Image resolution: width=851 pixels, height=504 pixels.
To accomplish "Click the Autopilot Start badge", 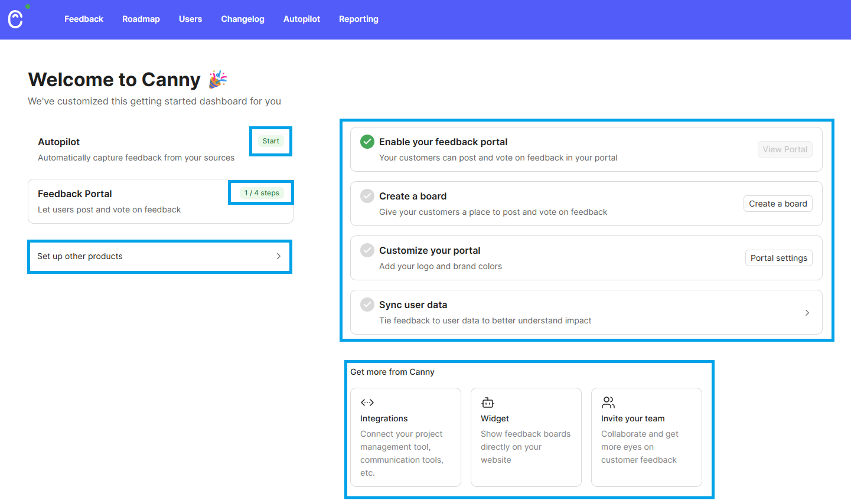I will (x=270, y=141).
